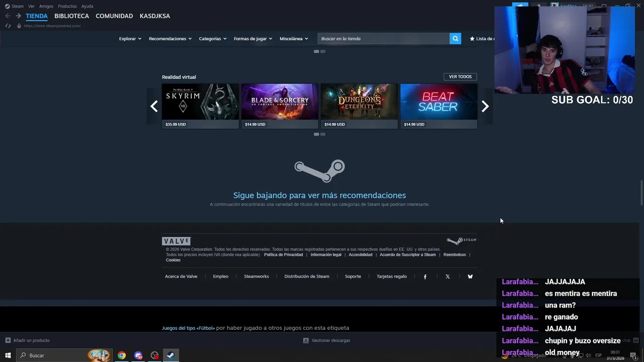The width and height of the screenshot is (644, 362).
Task: Click the magnifier search button in the store bar
Action: point(455,39)
